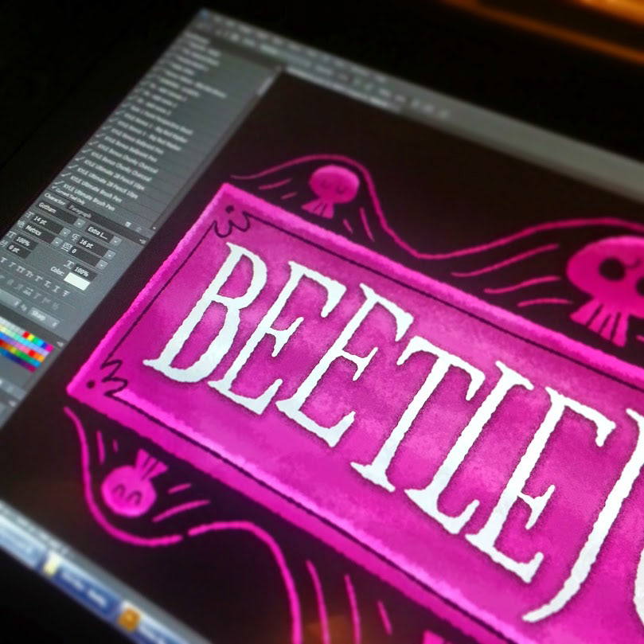Click the 16 pt leading field
The height and width of the screenshot is (644, 644).
click(92, 246)
